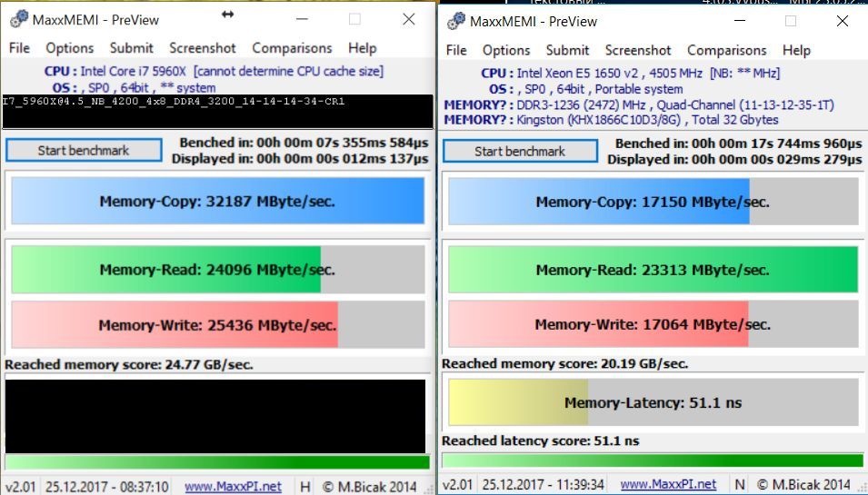Screen dimensions: 868x495
Task: Open Help menu in left MaxxMEMI window
Action: pyautogui.click(x=363, y=48)
